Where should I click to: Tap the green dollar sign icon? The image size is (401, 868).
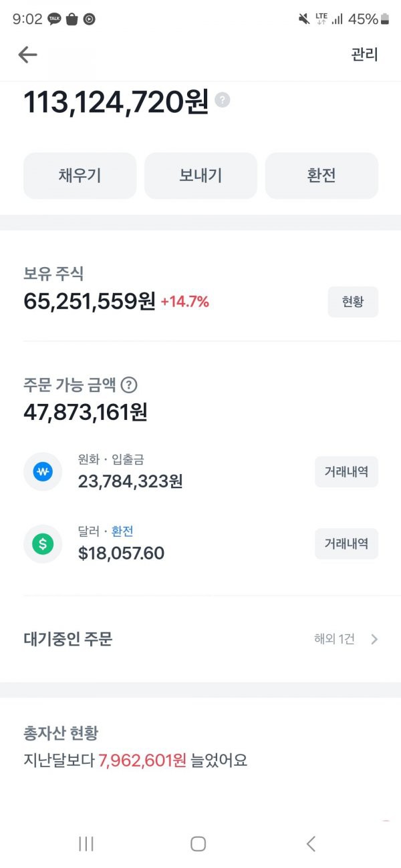[43, 544]
